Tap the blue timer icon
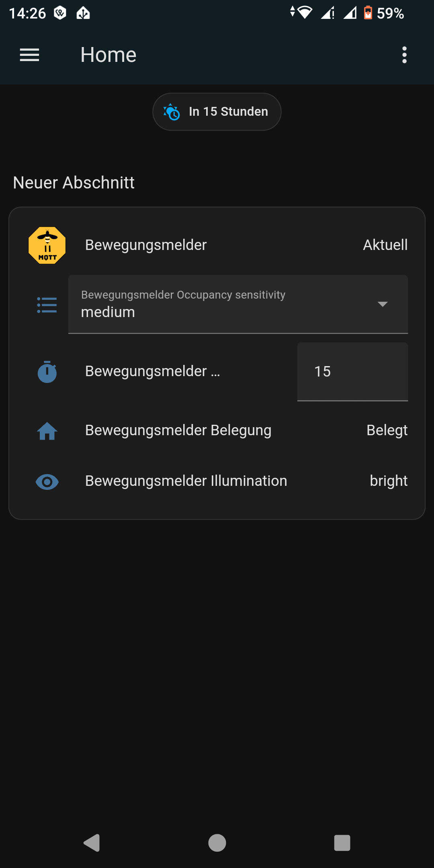Screen dimensions: 434x868 pos(47,372)
